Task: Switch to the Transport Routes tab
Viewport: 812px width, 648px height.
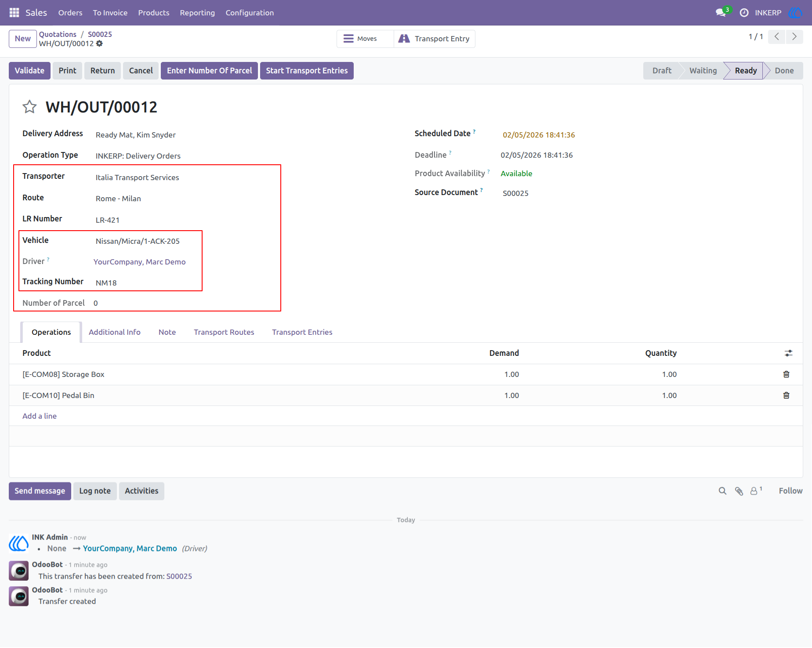Action: click(224, 332)
